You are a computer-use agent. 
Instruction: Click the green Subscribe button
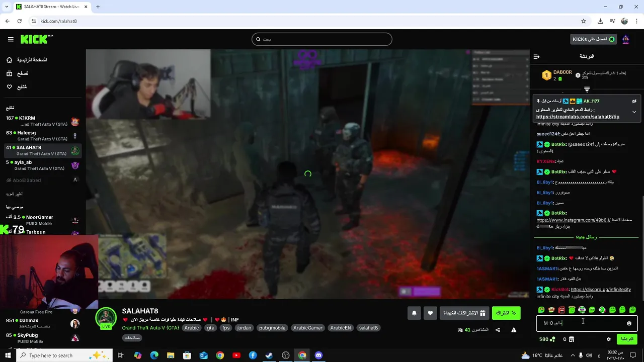[506, 313]
